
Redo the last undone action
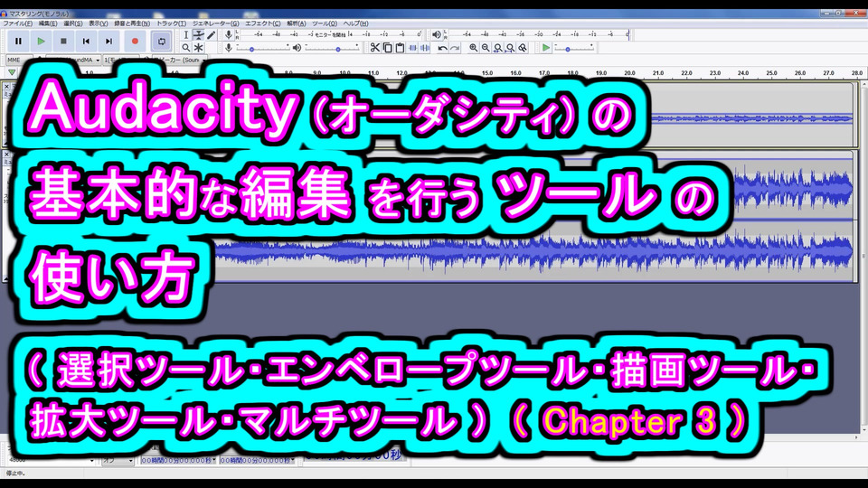click(455, 48)
